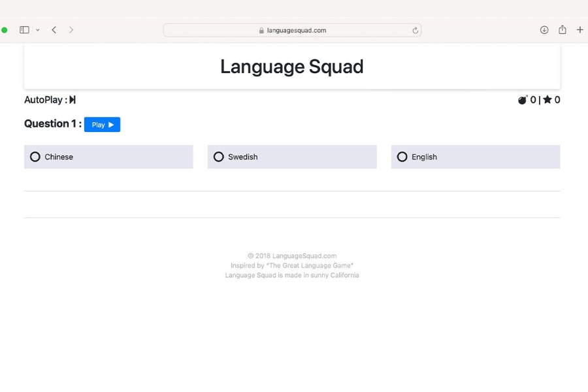Click the bomb mistakes counter icon
Screen dimensions: 588x392
(523, 100)
